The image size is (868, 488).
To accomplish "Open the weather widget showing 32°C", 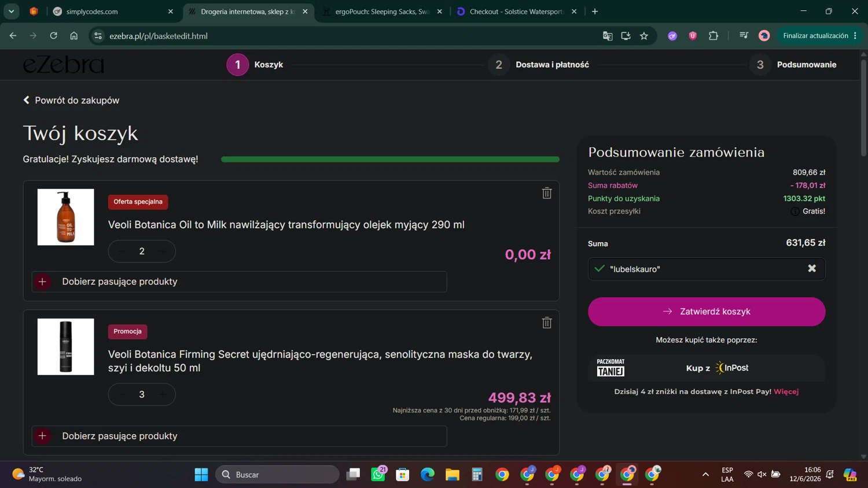I will tap(47, 475).
